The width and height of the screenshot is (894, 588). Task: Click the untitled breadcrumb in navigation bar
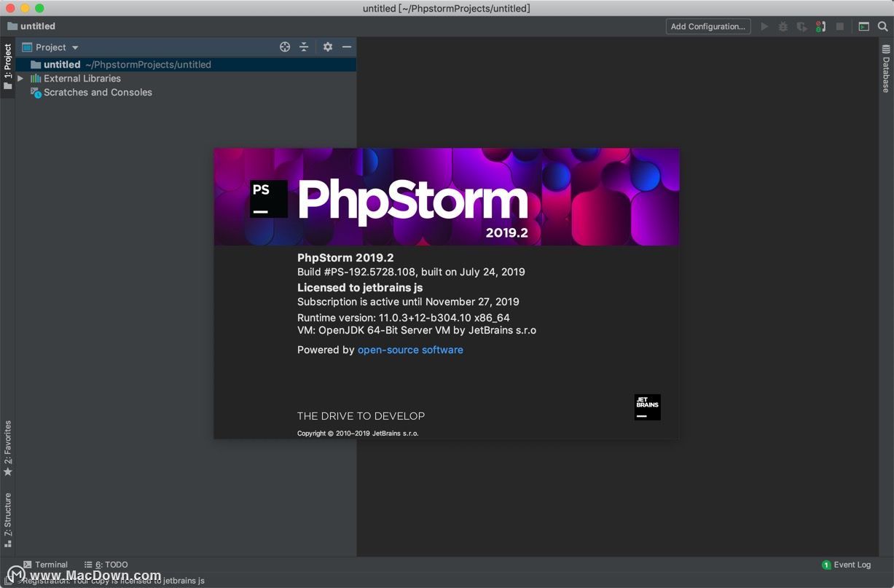click(x=31, y=26)
